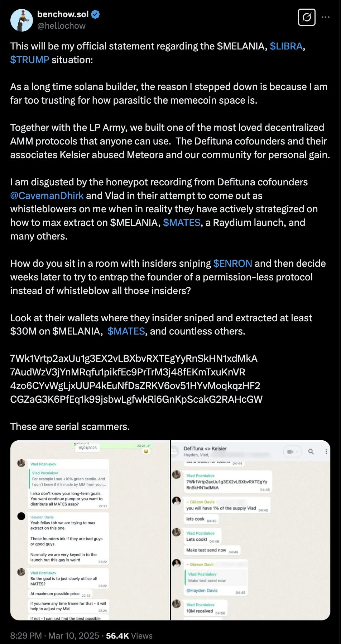Visit the @CavemanDhirk mention
This screenshot has width=341, height=644.
47,196
